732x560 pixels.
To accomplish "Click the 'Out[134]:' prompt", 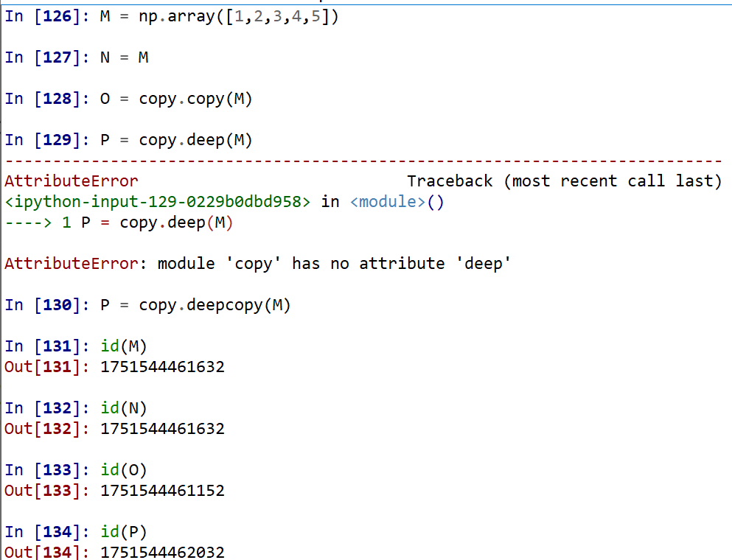I will (46, 553).
